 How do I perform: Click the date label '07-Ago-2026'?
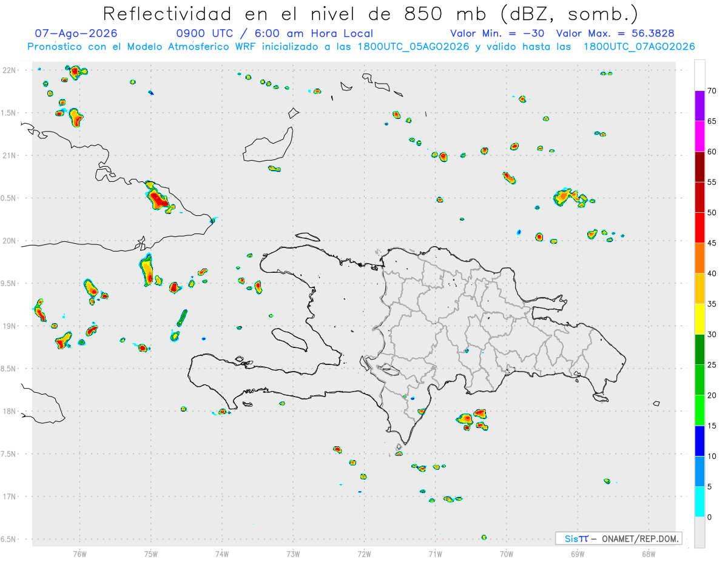click(76, 33)
